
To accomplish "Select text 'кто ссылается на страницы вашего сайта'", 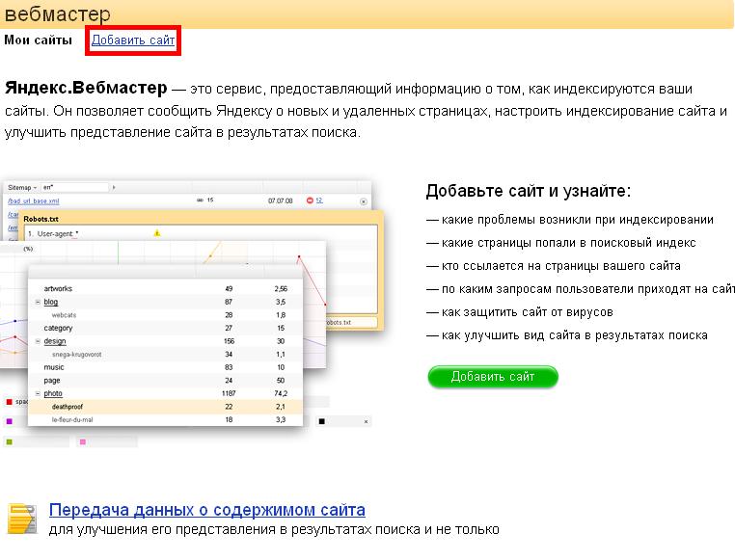I will 561,266.
